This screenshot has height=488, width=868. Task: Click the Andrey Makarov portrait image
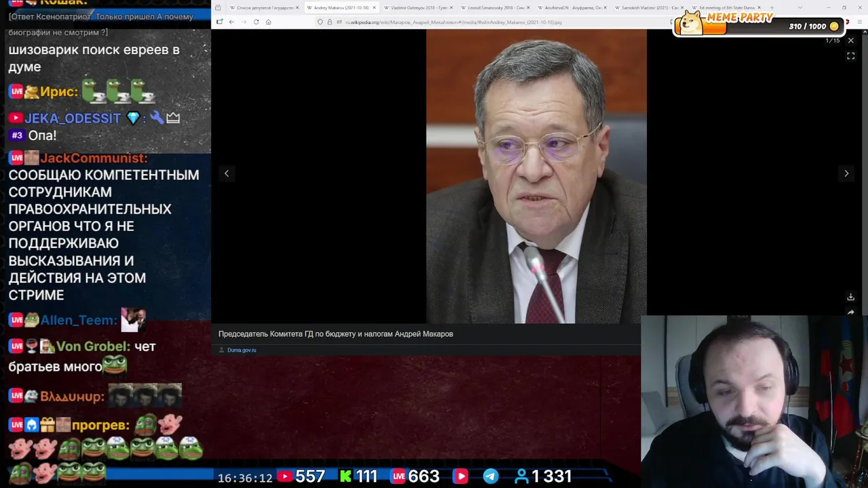point(536,176)
